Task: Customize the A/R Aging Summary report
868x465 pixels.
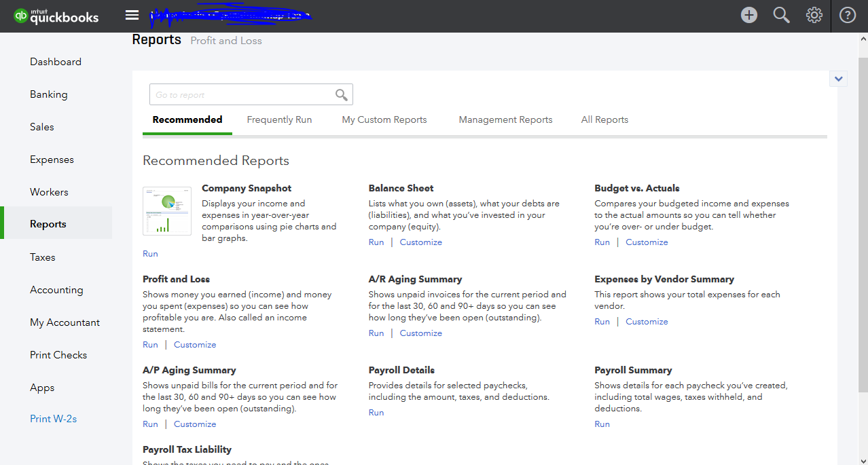Action: point(421,333)
